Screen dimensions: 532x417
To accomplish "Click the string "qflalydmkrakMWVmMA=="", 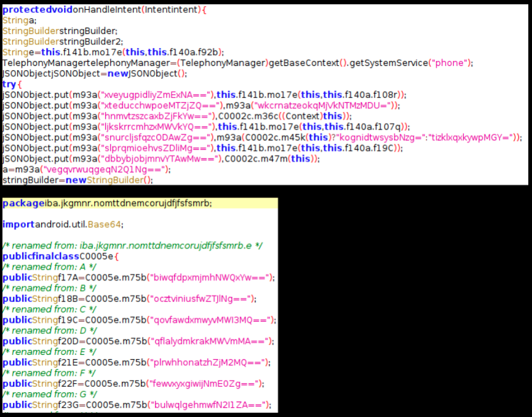I will [x=209, y=341].
